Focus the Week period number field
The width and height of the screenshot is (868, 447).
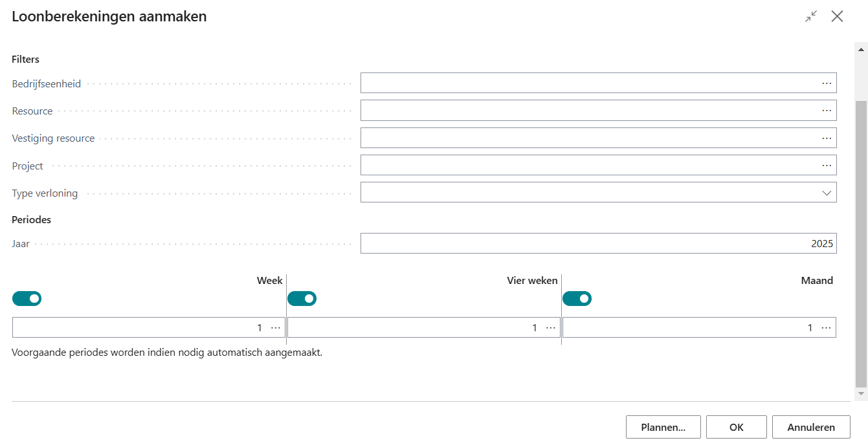tap(136, 328)
